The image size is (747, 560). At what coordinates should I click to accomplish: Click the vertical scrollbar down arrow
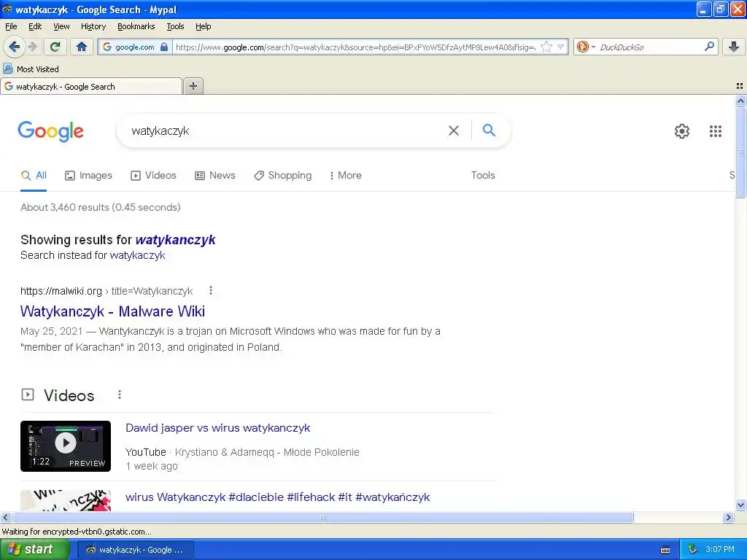point(740,505)
